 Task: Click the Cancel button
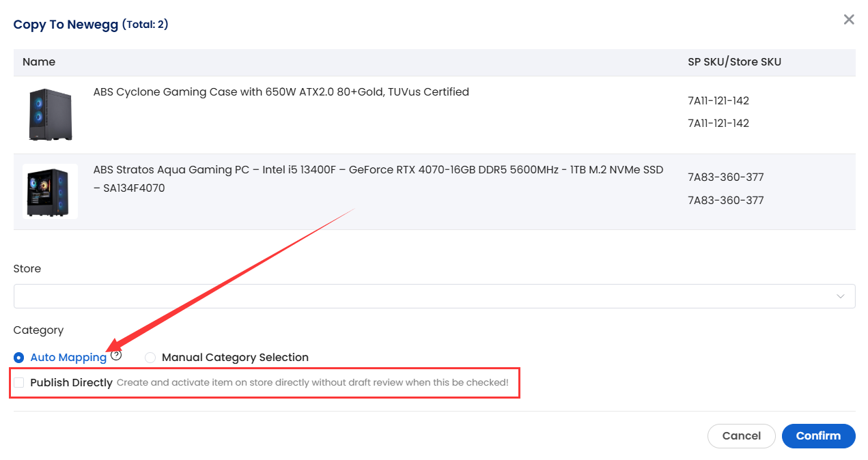click(741, 436)
